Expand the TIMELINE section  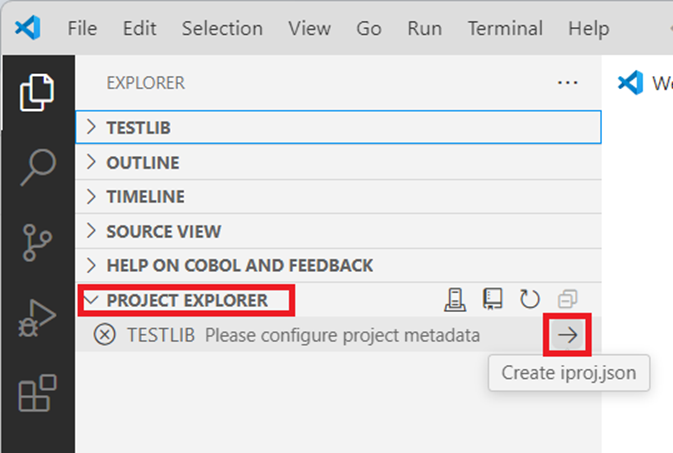tap(145, 197)
